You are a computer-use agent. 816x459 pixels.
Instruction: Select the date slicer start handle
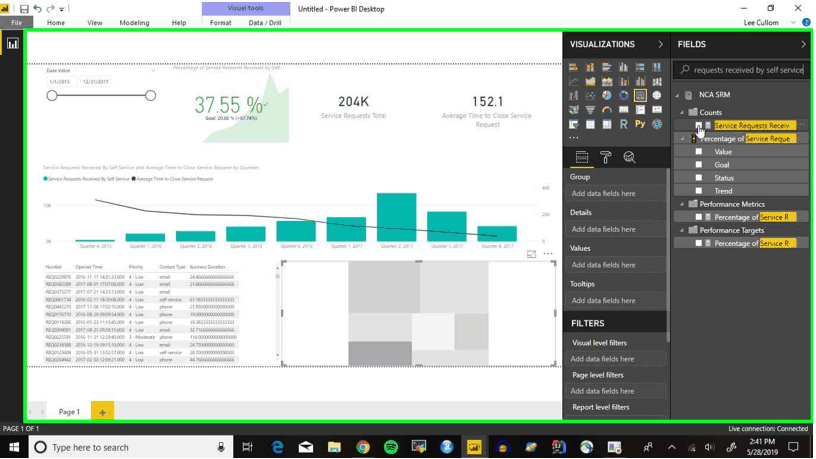(52, 95)
